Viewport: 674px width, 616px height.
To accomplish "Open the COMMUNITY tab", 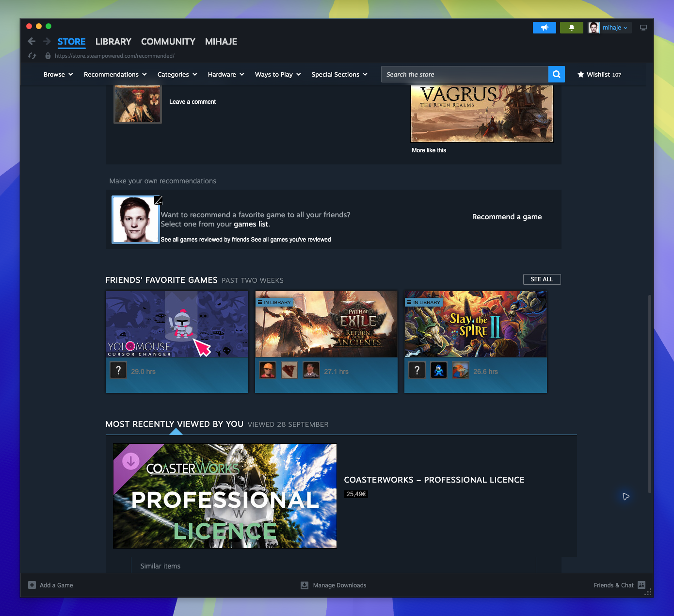I will click(x=168, y=42).
